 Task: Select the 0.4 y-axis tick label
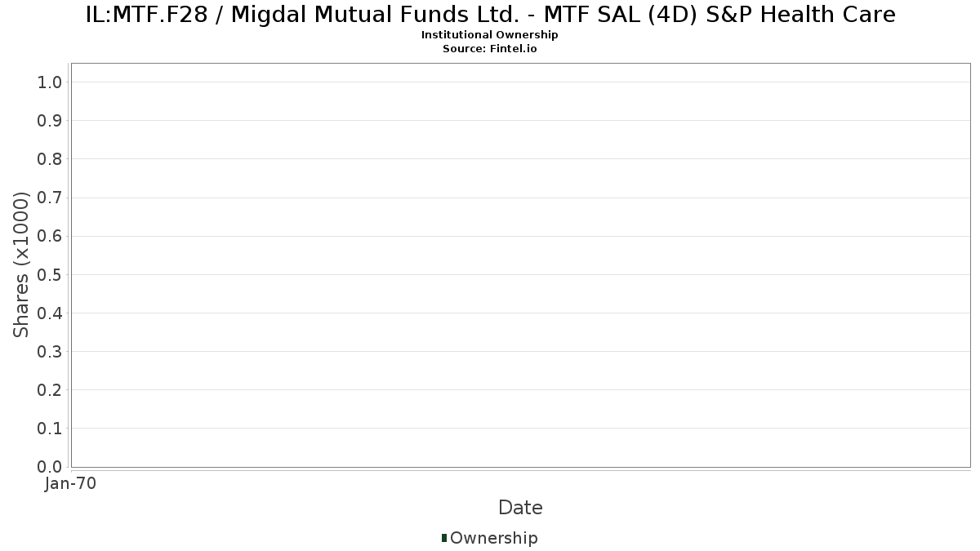(x=51, y=313)
